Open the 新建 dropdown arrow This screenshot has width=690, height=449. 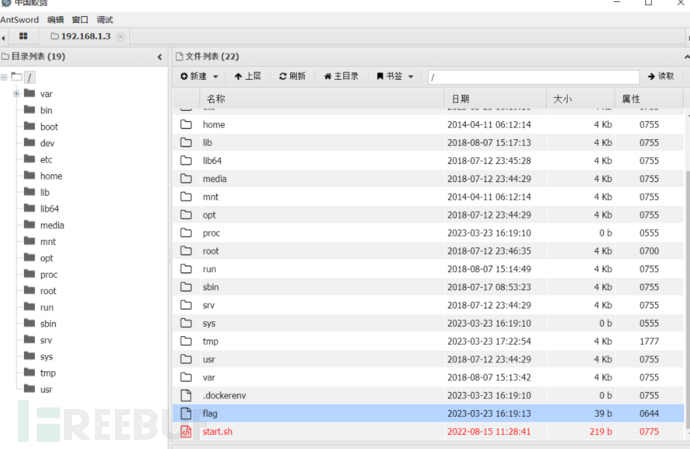point(216,77)
